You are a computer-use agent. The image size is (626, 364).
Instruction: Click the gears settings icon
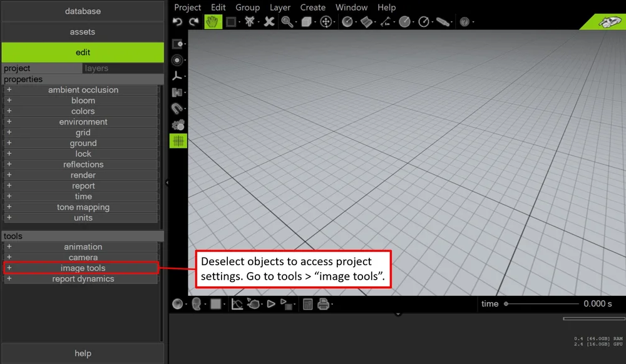178,125
